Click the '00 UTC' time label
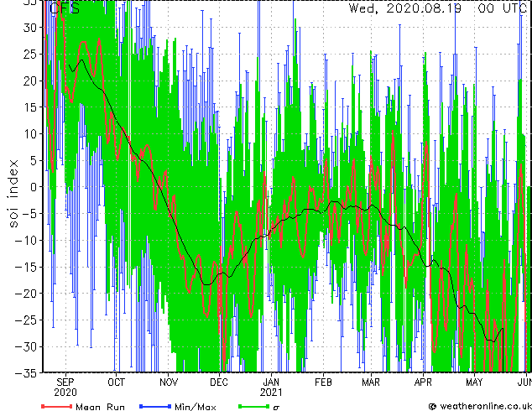Screen dimensions: 532x411 [502, 8]
